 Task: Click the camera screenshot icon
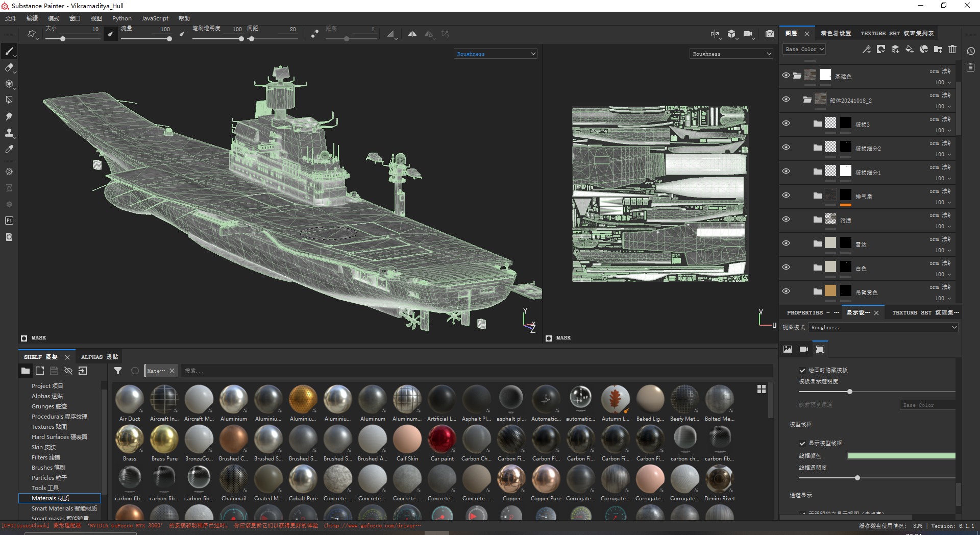pyautogui.click(x=770, y=34)
